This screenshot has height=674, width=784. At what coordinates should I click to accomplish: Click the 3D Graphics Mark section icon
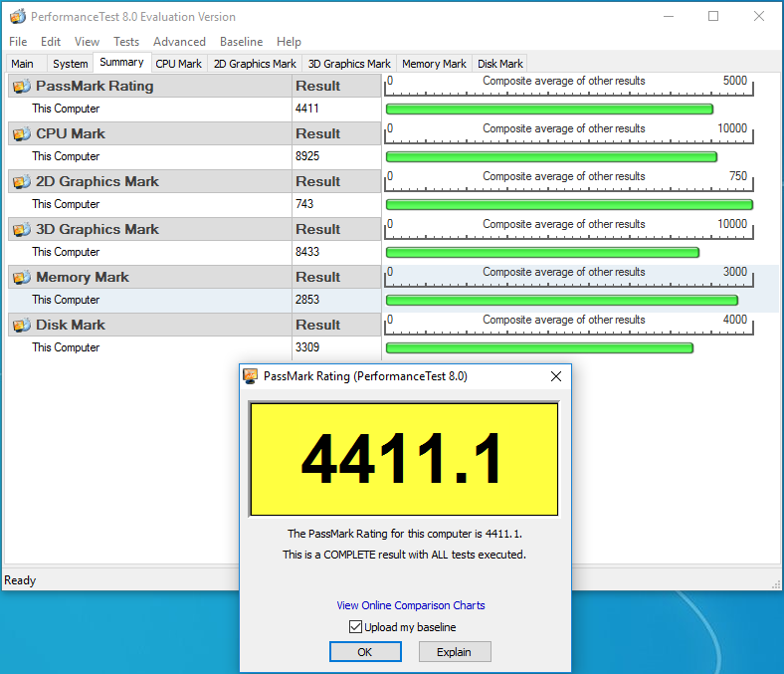point(22,230)
